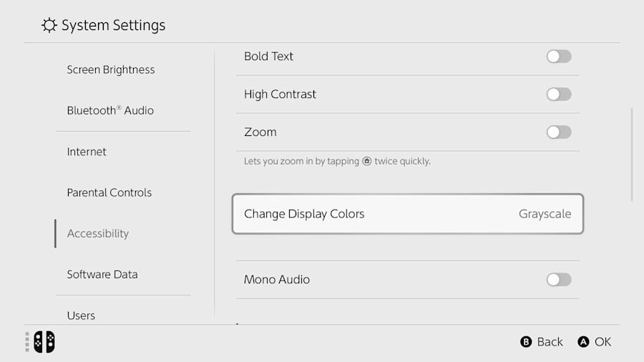Select the Accessibility sidebar entry
The image size is (644, 362).
pos(98,233)
